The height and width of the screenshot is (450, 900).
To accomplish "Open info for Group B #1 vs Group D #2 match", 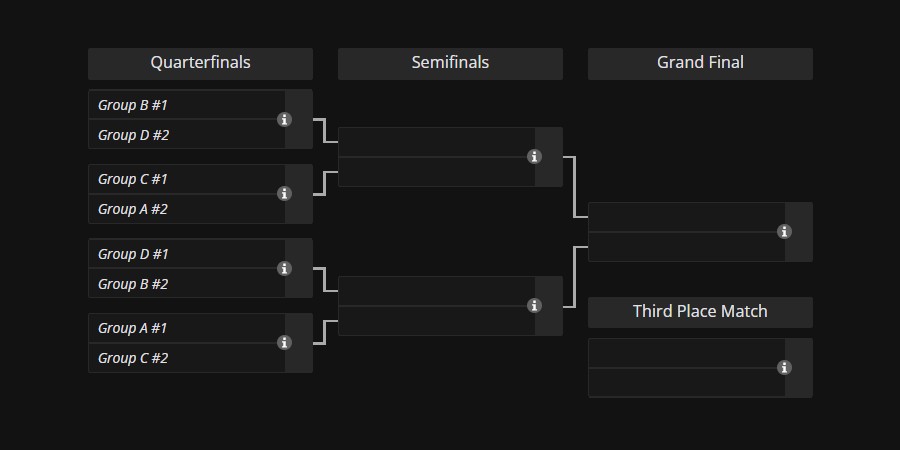I will [x=284, y=119].
